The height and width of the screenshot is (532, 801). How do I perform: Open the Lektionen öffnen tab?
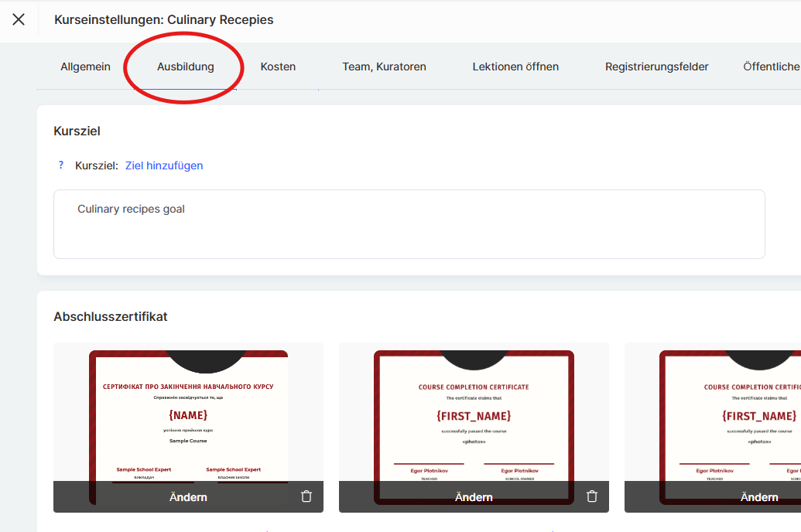[x=515, y=66]
